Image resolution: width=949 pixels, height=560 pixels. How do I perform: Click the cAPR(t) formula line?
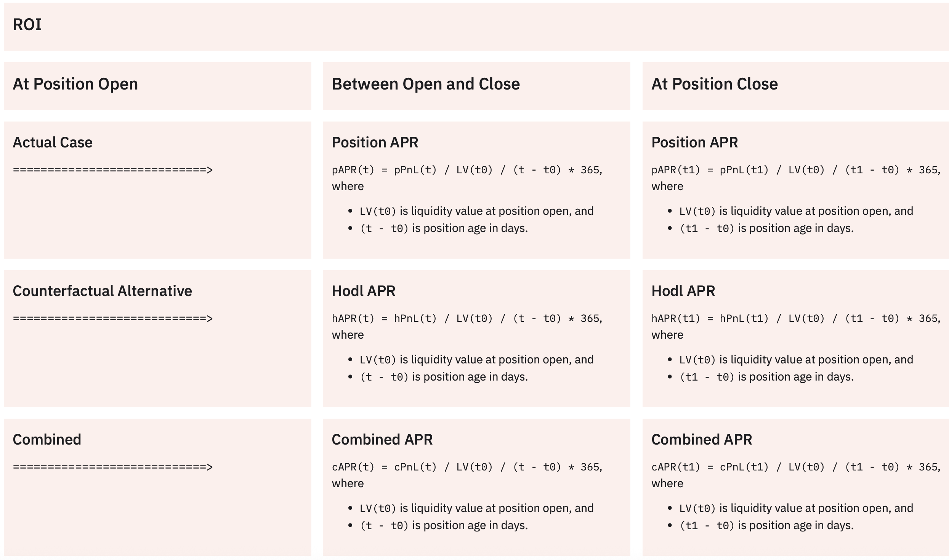(x=466, y=467)
